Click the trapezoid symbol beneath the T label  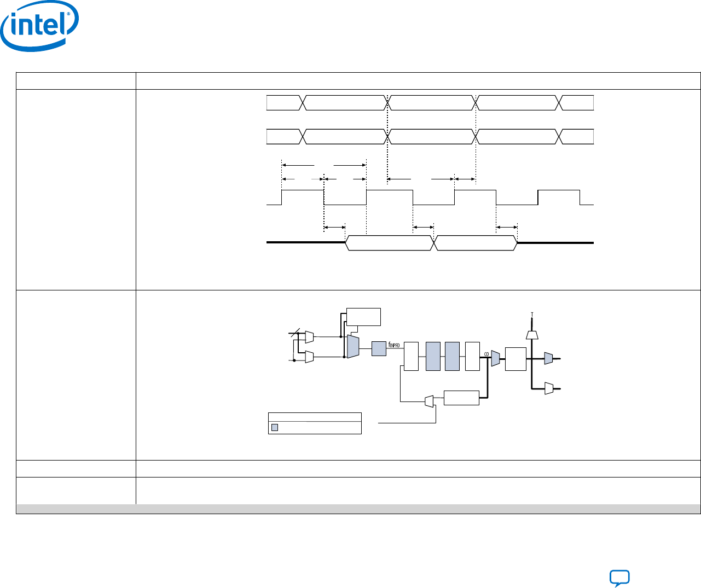pos(531,334)
